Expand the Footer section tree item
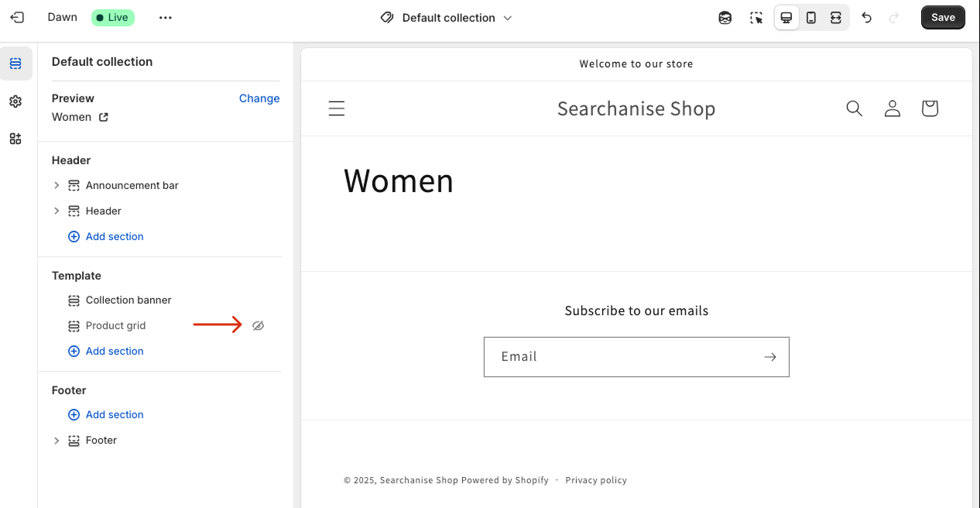Viewport: 980px width, 508px height. pos(57,441)
